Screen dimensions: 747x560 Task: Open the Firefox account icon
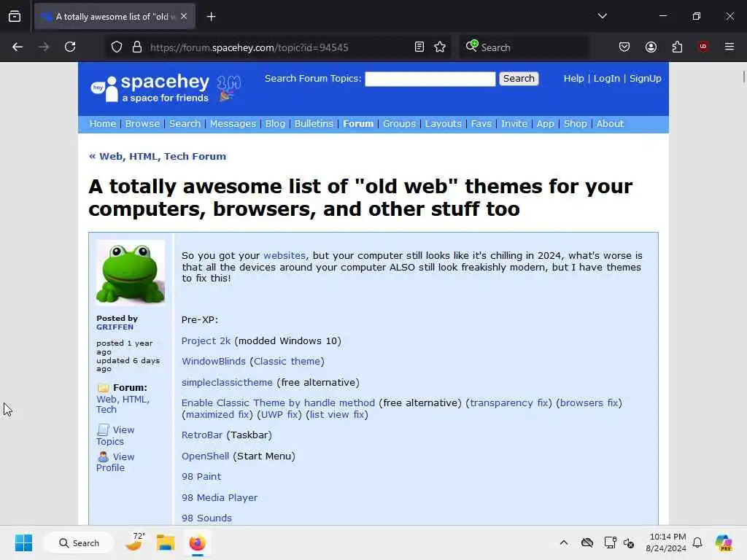pyautogui.click(x=651, y=47)
